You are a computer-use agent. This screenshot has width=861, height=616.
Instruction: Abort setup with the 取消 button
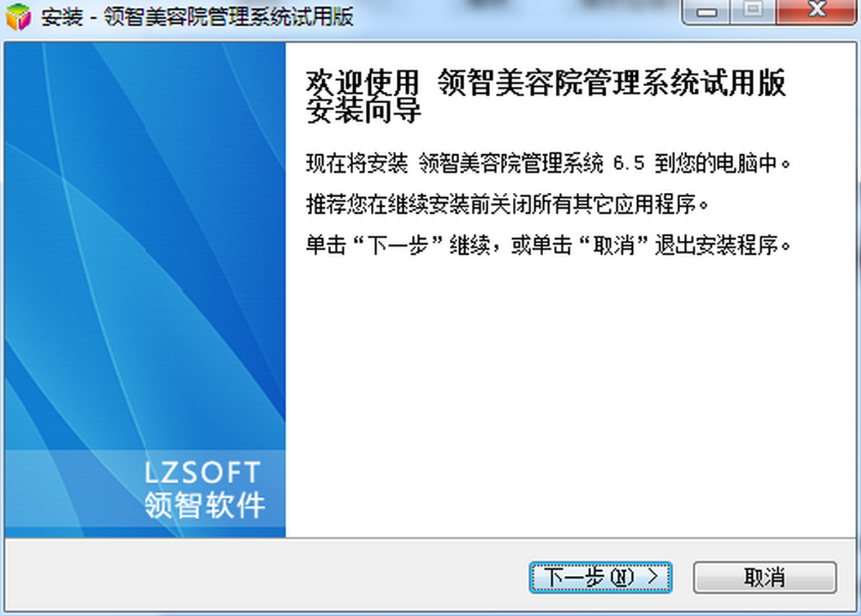pyautogui.click(x=765, y=577)
